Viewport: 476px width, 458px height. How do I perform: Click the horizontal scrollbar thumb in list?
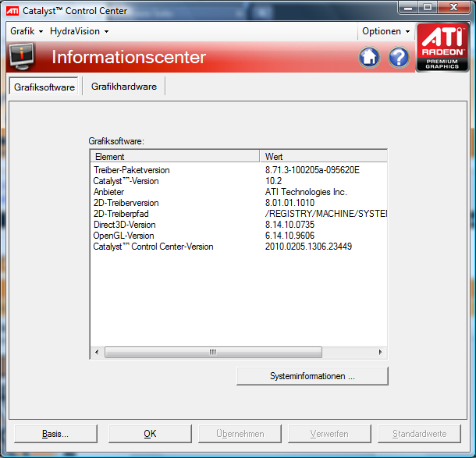(212, 353)
